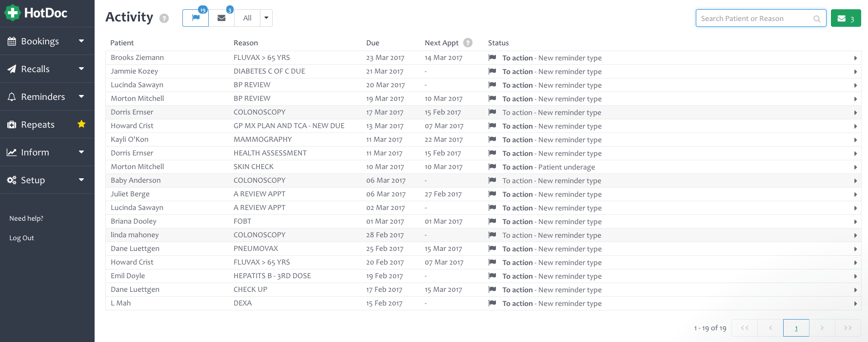The width and height of the screenshot is (868, 342).
Task: Open the green envelope button showing 3
Action: [x=846, y=19]
